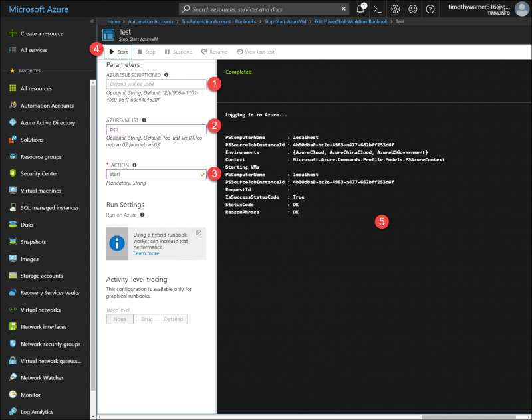Click info icon next to AZUREVMLIST
Viewport: 532px width, 420px height.
144,120
